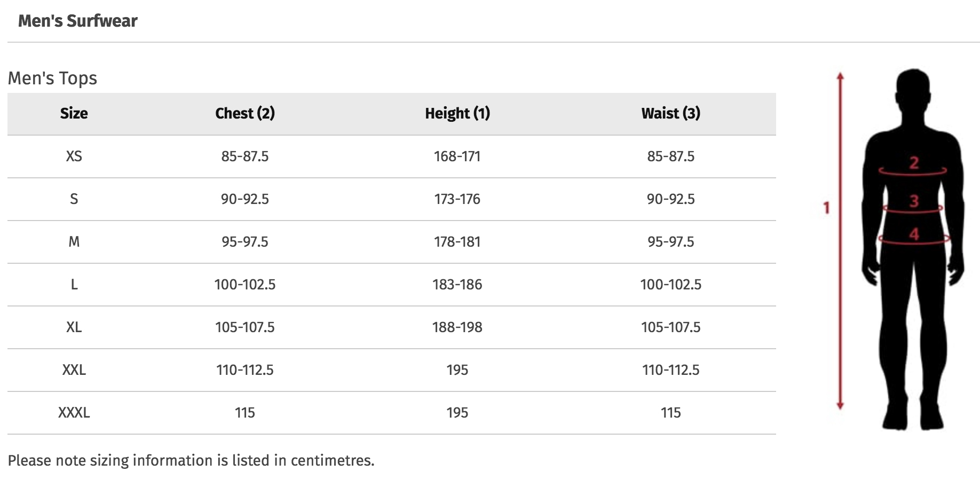Click the Size column header

click(x=74, y=113)
